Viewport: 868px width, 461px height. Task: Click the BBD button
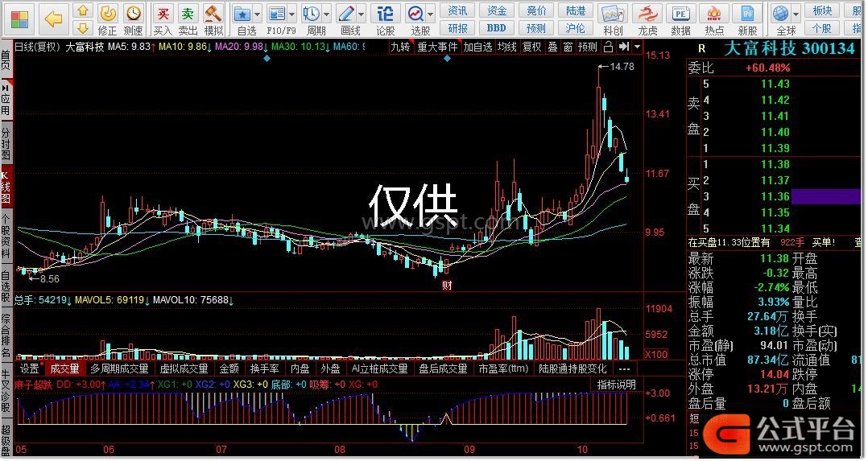(497, 27)
